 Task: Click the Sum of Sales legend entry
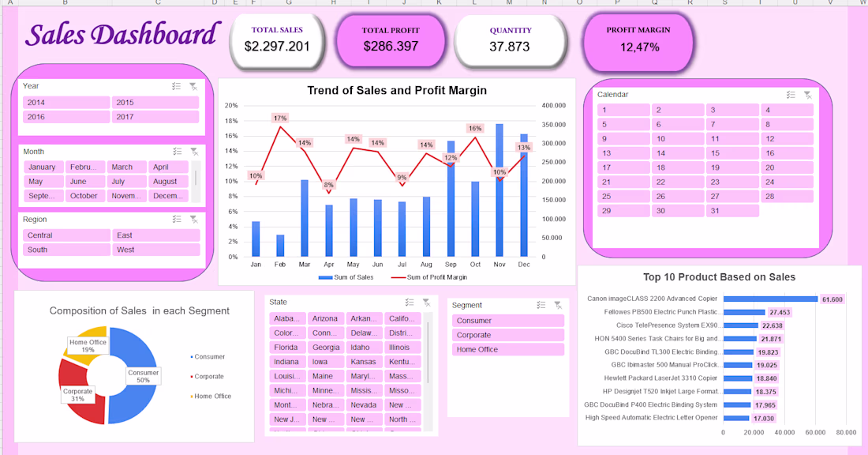point(346,277)
